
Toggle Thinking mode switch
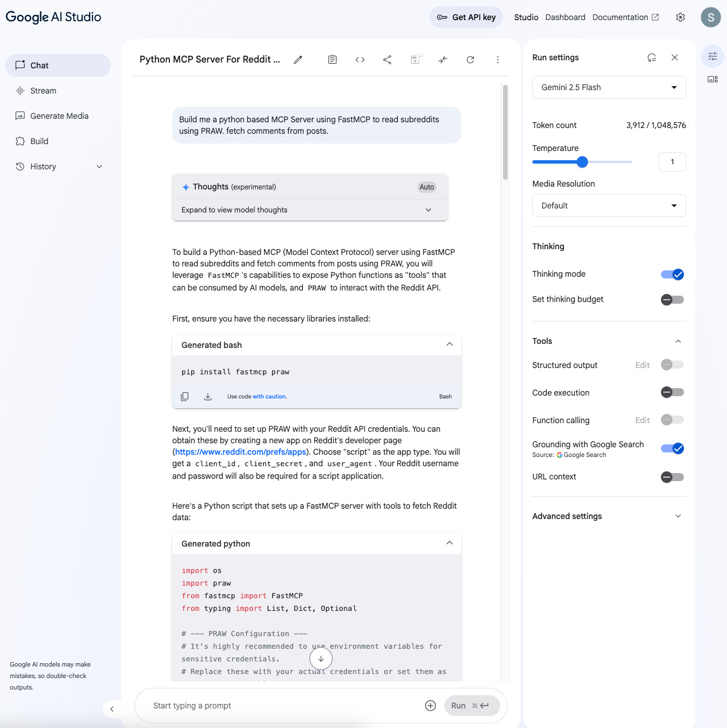pyautogui.click(x=672, y=274)
